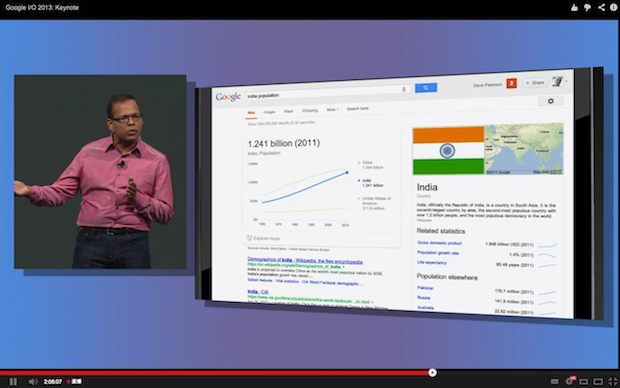Click the blue Google search button
Screen dimensions: 620x388
pos(426,88)
